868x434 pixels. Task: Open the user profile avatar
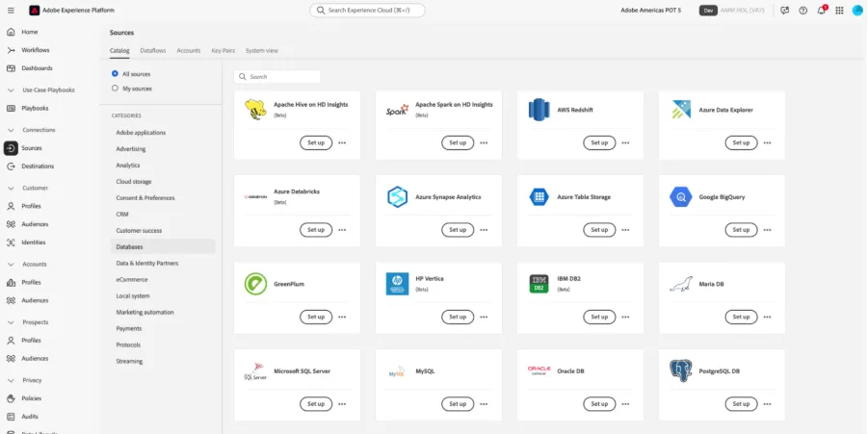click(857, 11)
